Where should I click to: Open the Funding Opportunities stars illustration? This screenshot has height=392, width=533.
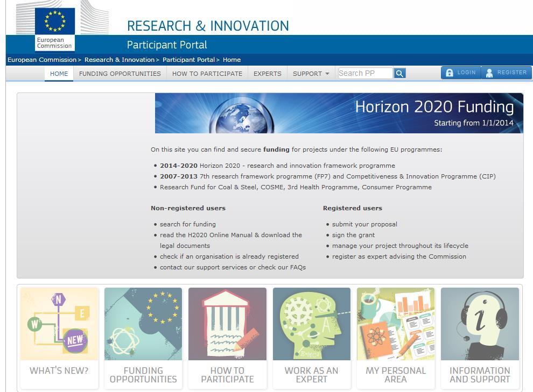pos(143,324)
